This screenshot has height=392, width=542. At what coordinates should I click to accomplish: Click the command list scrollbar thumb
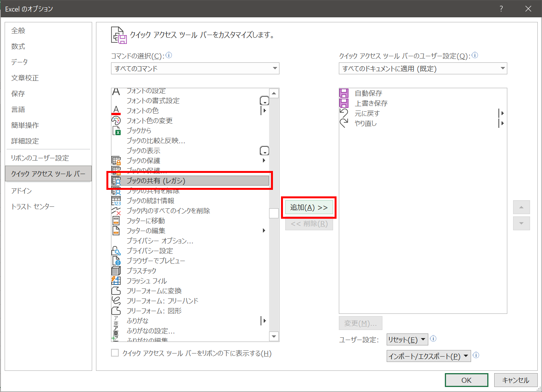click(274, 213)
